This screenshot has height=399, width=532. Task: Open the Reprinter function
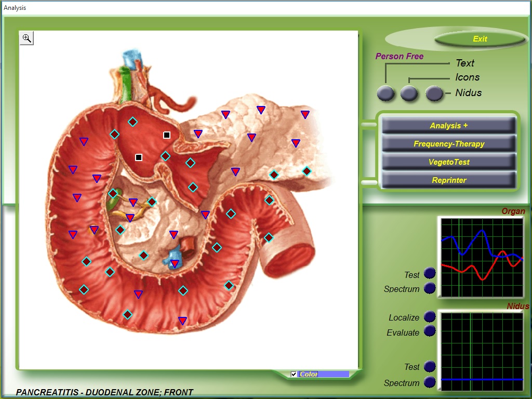[x=449, y=180]
